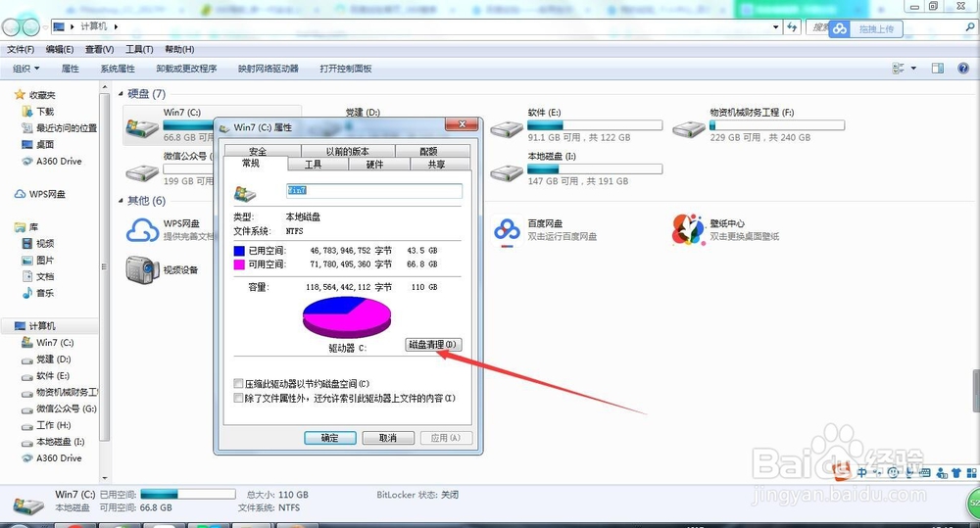Click the back navigation arrow

click(x=12, y=26)
